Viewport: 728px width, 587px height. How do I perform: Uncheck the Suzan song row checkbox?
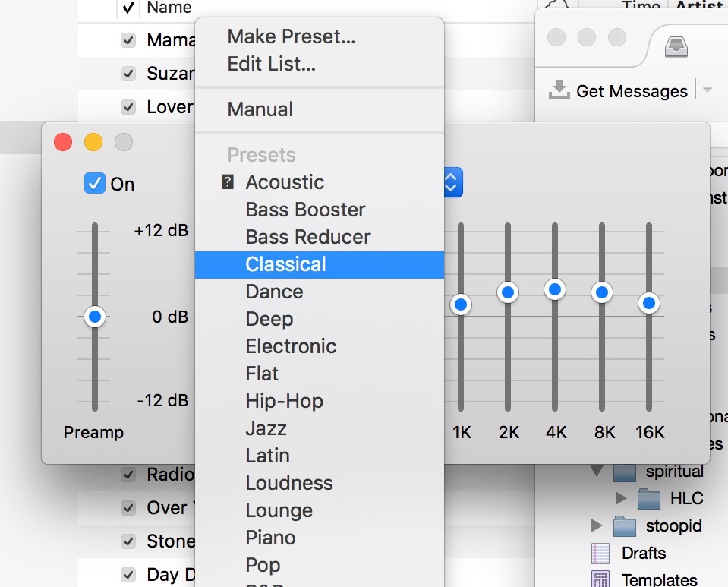tap(128, 74)
